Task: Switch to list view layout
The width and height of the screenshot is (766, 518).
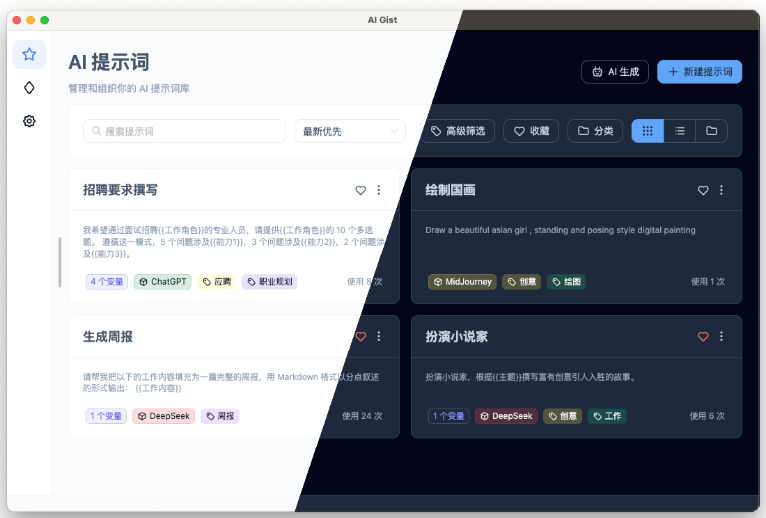Action: tap(679, 131)
